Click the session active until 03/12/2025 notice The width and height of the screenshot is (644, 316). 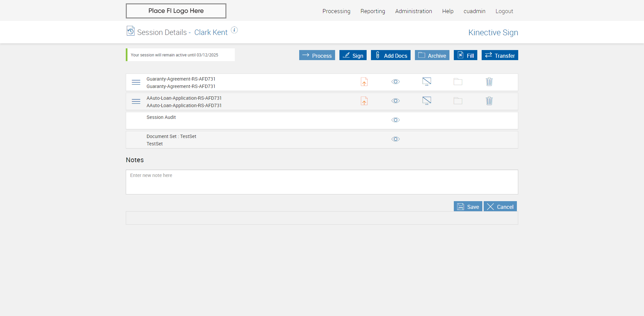pos(180,55)
